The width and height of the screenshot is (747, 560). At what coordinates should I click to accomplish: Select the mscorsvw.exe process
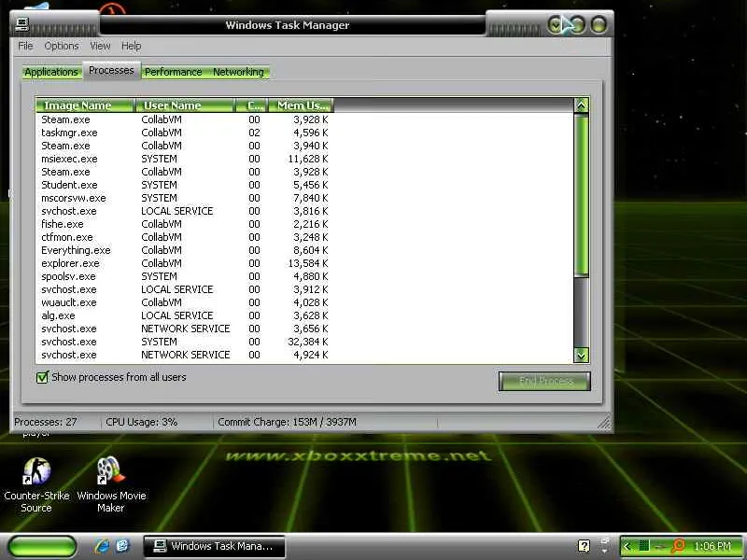[185, 198]
